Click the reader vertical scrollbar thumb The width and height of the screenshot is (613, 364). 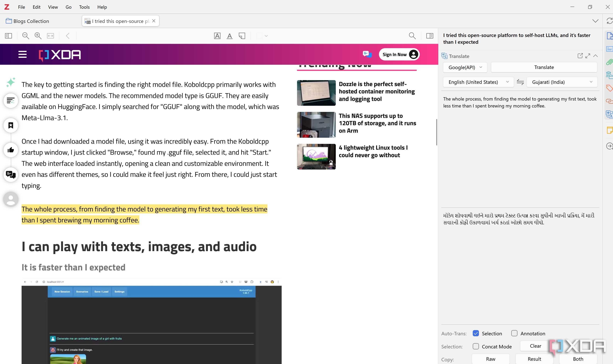click(436, 132)
